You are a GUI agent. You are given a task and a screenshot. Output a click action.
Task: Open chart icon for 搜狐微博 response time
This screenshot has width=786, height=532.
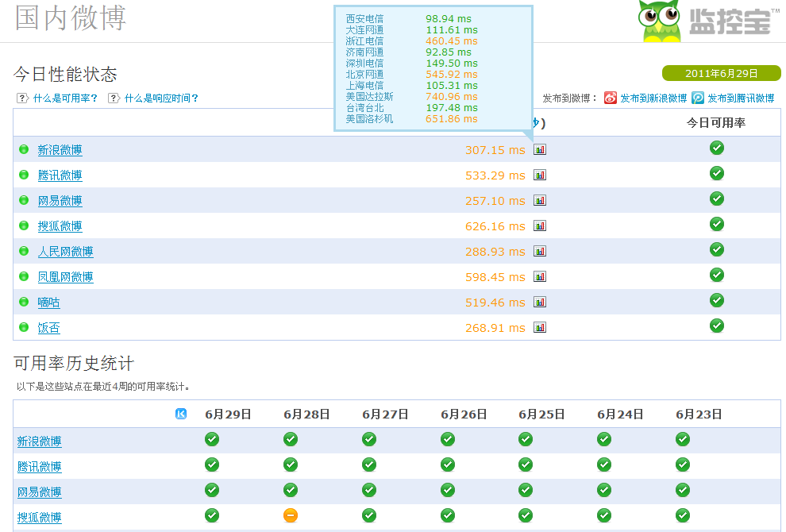540,226
